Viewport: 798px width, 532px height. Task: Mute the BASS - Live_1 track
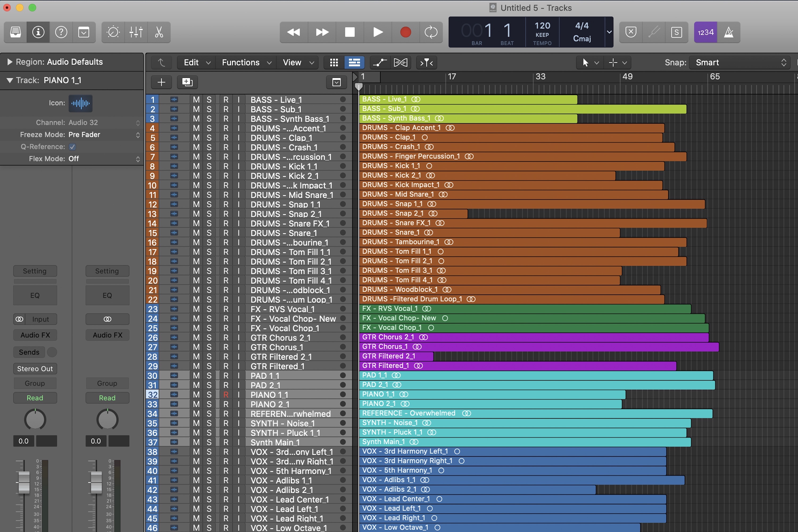[x=196, y=100]
